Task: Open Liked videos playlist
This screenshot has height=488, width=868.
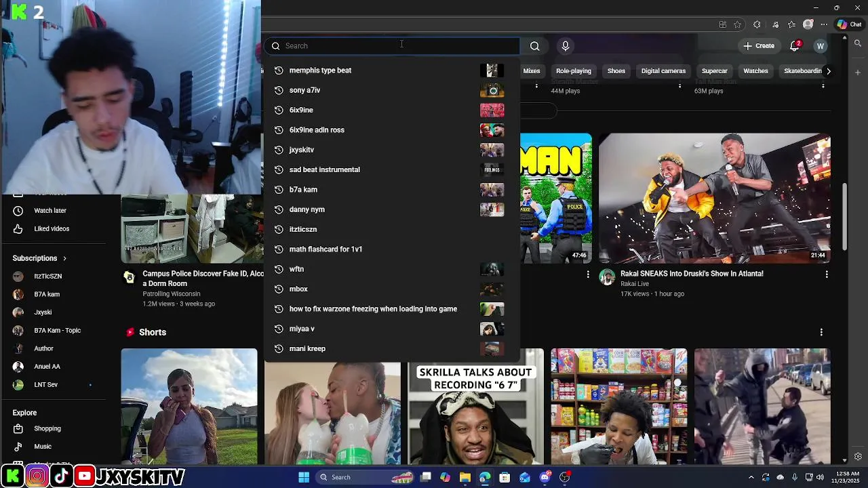Action: click(x=53, y=229)
